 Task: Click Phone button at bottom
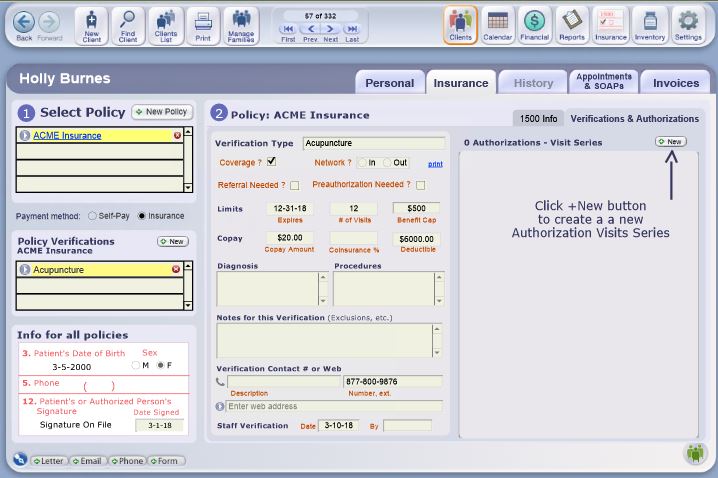click(127, 461)
